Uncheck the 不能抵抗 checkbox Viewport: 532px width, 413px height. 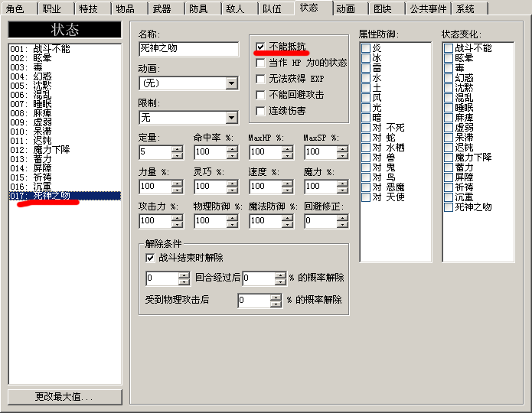pos(260,47)
